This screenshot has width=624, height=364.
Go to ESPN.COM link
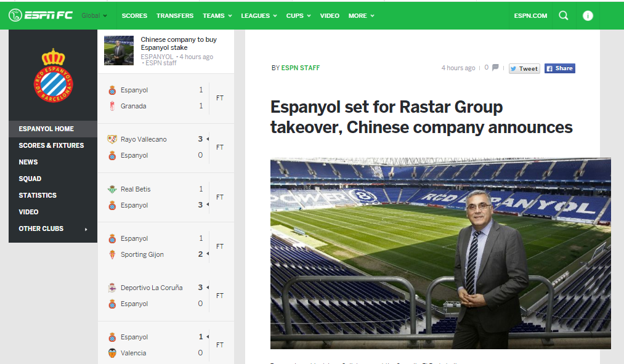point(530,15)
